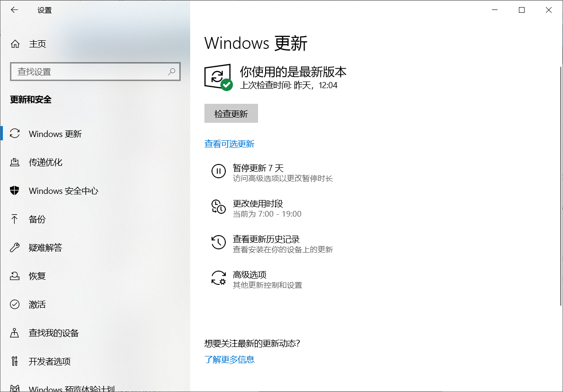Go to 查找我的设备 page
The image size is (563, 392).
click(x=54, y=333)
